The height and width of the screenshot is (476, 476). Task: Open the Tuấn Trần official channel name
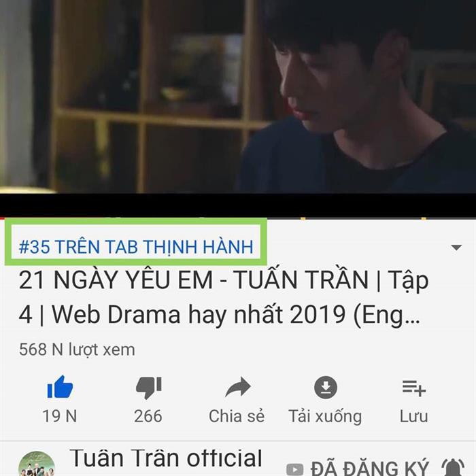pyautogui.click(x=166, y=458)
